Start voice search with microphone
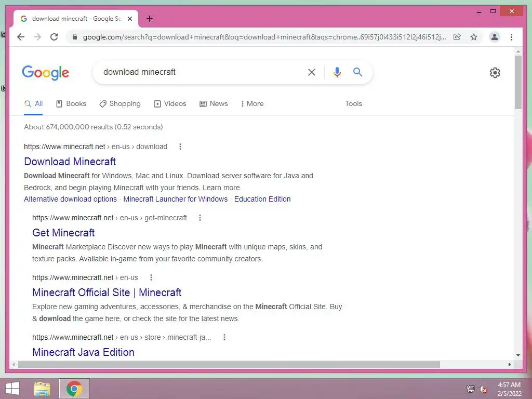Viewport: 532px width, 399px height. coord(337,72)
